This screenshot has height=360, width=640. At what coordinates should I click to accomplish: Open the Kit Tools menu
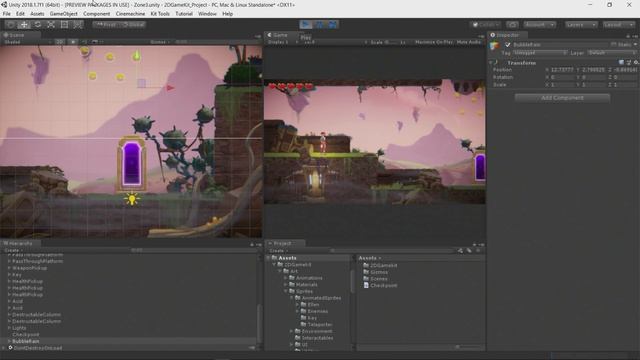(160, 14)
